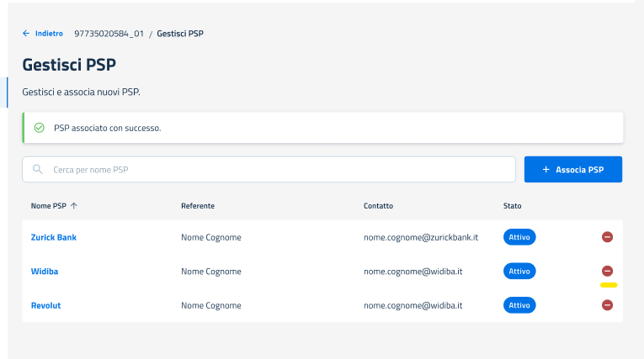644x359 pixels.
Task: Dissociate Revolut using its red minus icon
Action: click(607, 304)
